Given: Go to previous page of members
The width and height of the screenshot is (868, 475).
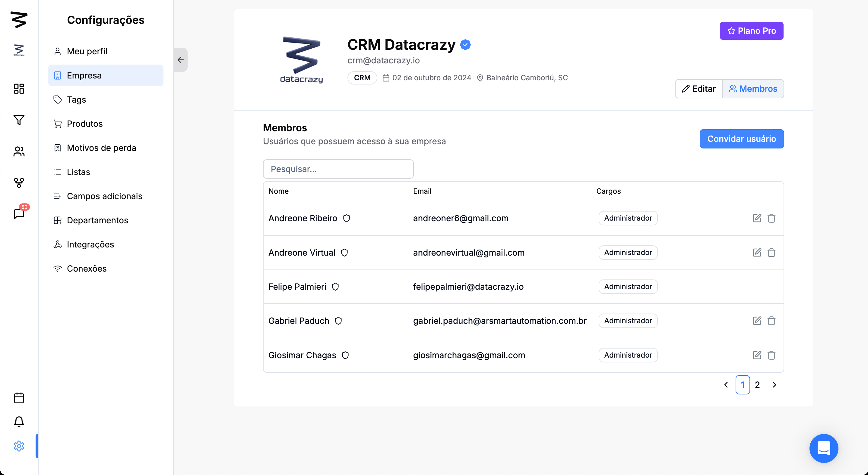Looking at the screenshot, I should click(726, 385).
